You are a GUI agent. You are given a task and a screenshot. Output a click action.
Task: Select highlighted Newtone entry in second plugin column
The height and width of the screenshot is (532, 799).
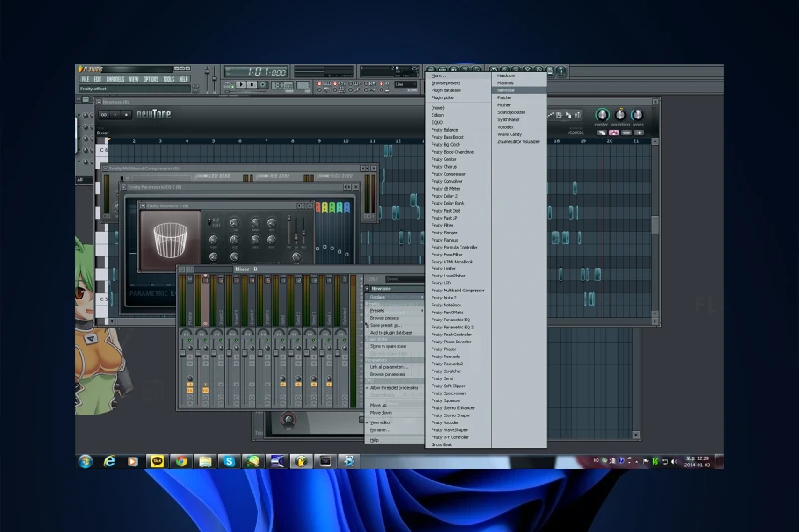519,90
